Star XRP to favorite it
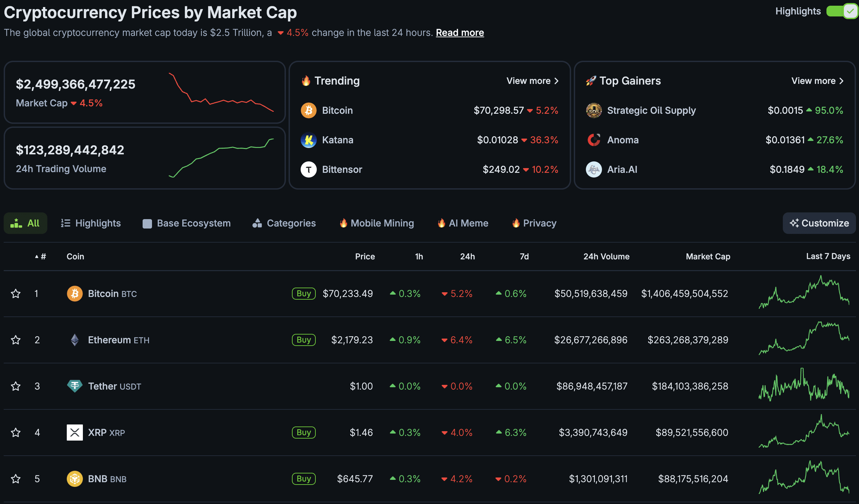Image resolution: width=859 pixels, height=504 pixels. coord(15,432)
